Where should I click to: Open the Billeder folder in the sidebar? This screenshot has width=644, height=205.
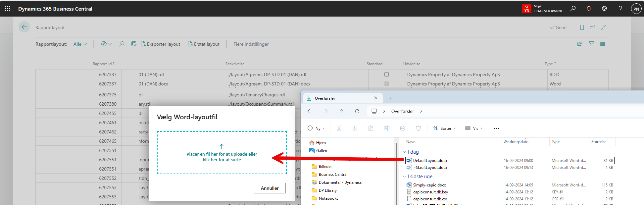pos(322,167)
